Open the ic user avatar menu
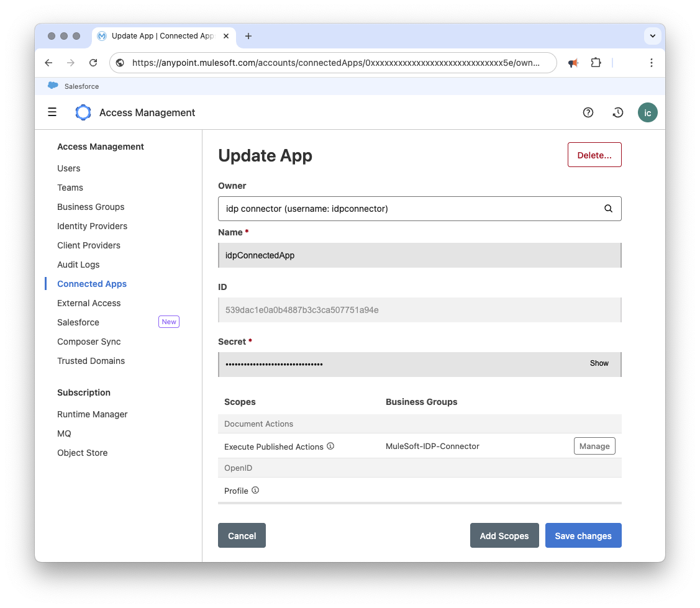 pyautogui.click(x=647, y=112)
